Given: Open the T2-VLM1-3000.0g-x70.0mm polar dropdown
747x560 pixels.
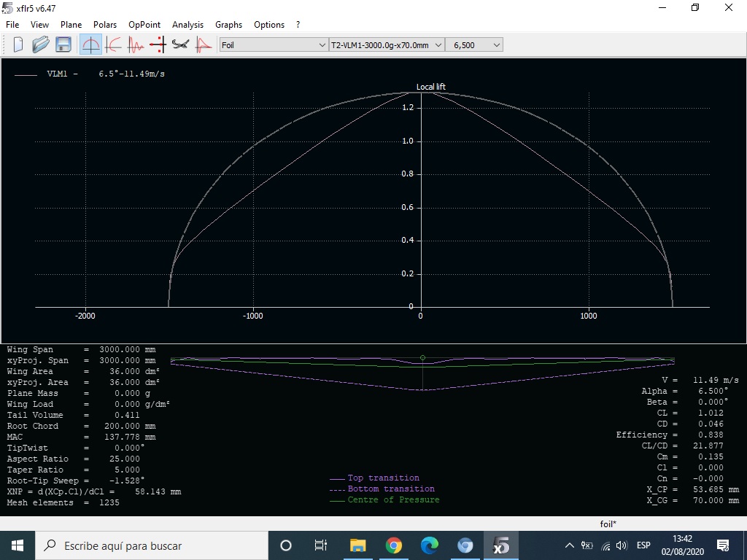Looking at the screenshot, I should 387,45.
